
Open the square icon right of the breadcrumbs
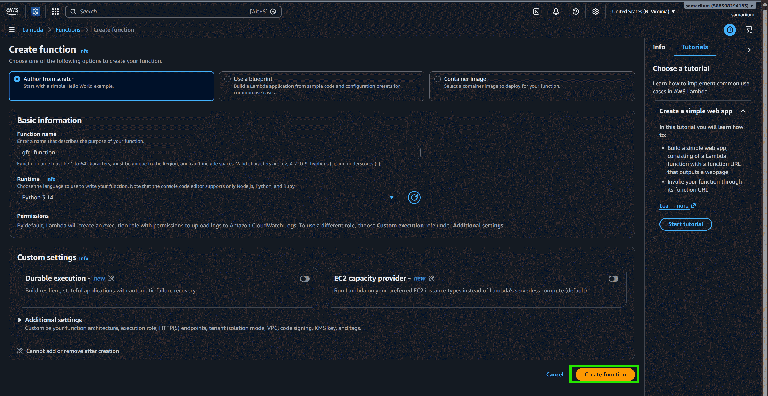[748, 30]
